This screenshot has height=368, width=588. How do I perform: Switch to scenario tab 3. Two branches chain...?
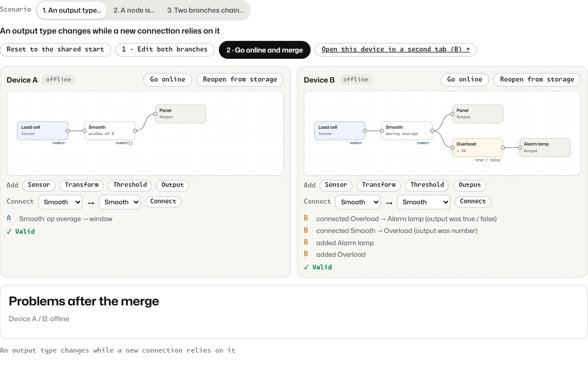tap(205, 10)
